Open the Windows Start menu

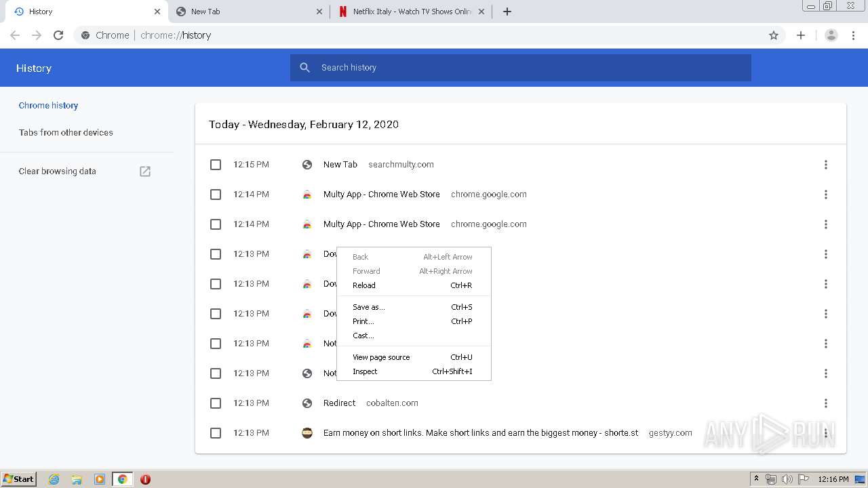click(18, 479)
